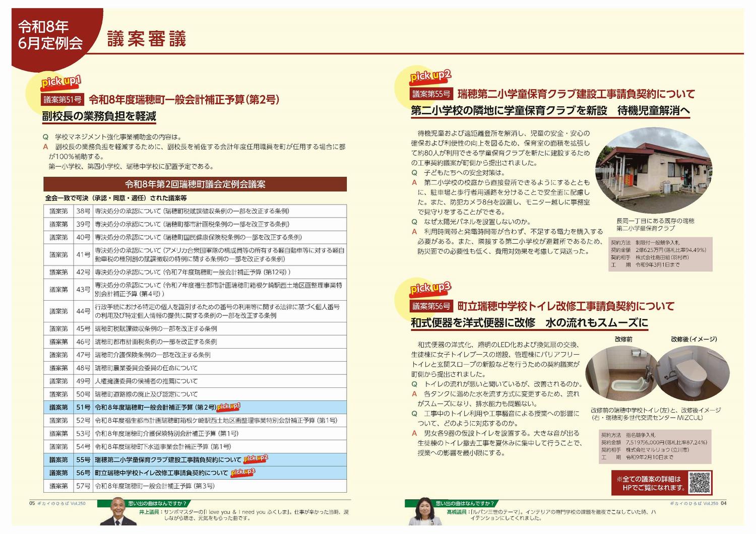Click subheading 第二小学校の隣地に学童保育クラブを新設
The width and height of the screenshot is (756, 534).
coord(509,111)
